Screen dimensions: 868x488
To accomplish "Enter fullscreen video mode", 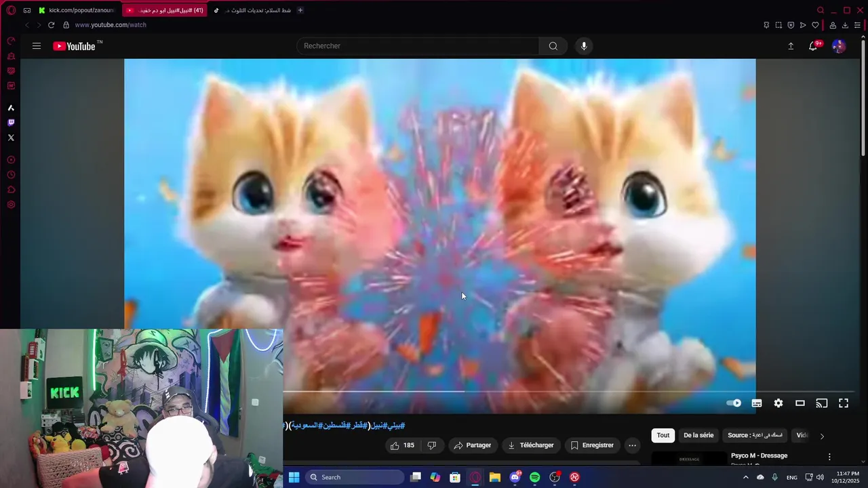I will click(844, 403).
